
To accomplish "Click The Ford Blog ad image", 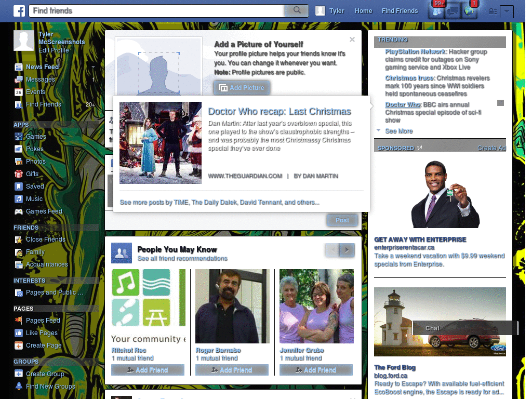I will pyautogui.click(x=440, y=322).
